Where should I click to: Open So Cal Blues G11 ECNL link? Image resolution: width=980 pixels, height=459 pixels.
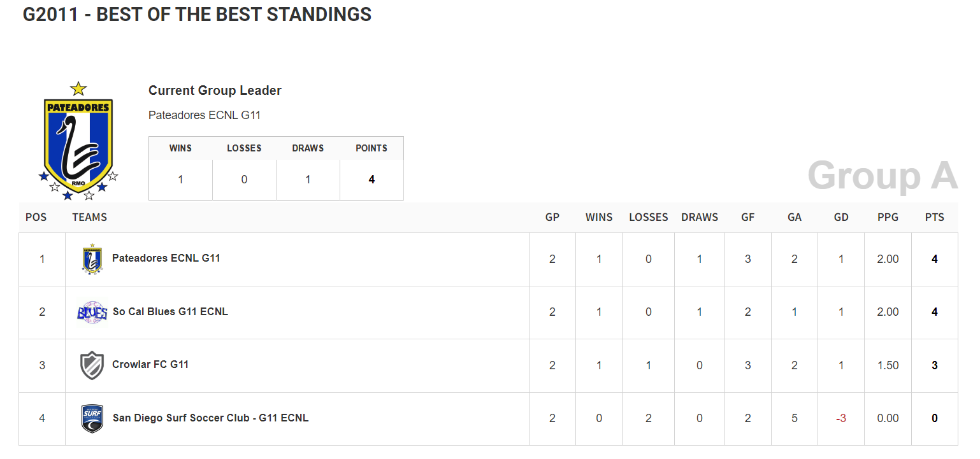coord(170,312)
